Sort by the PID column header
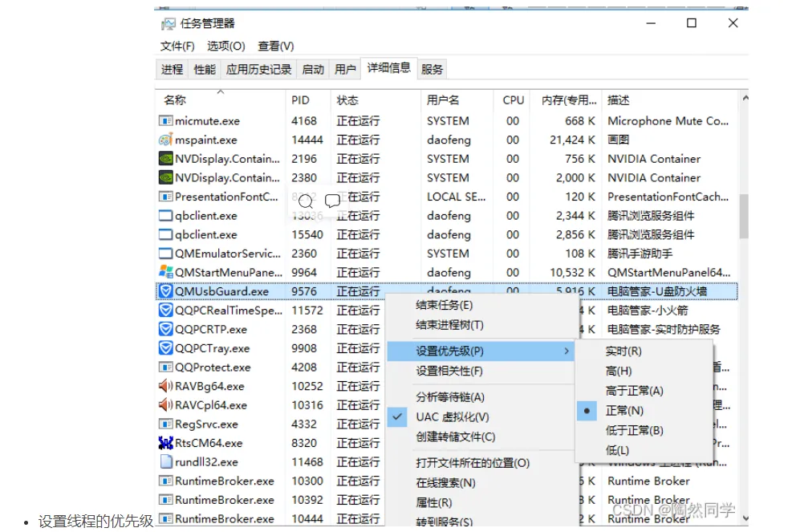This screenshot has width=800, height=532. (x=308, y=100)
